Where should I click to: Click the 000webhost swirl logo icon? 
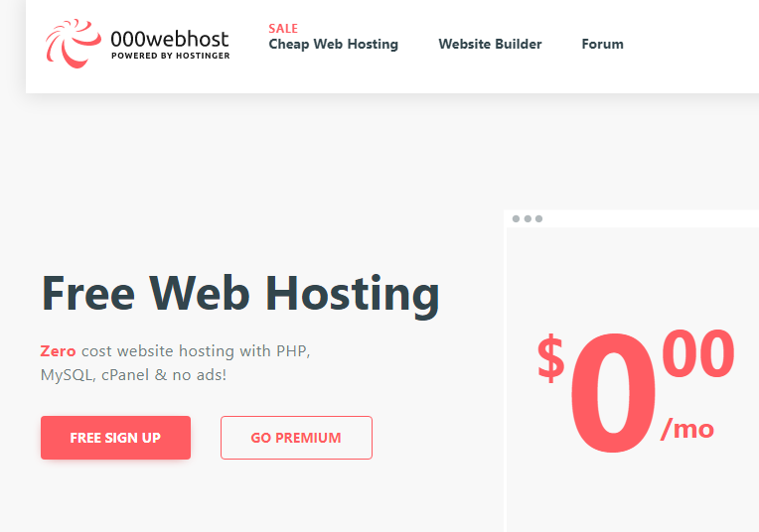pyautogui.click(x=74, y=44)
